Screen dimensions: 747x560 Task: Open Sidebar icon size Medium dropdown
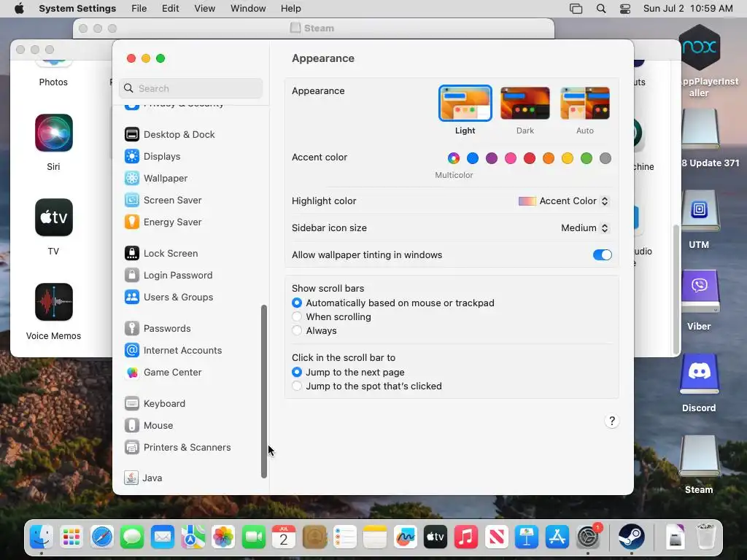585,228
